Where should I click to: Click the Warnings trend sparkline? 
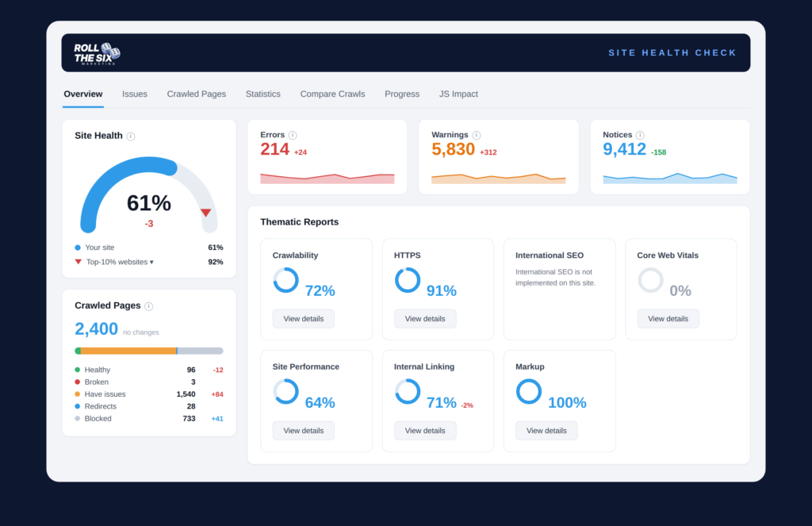point(499,179)
